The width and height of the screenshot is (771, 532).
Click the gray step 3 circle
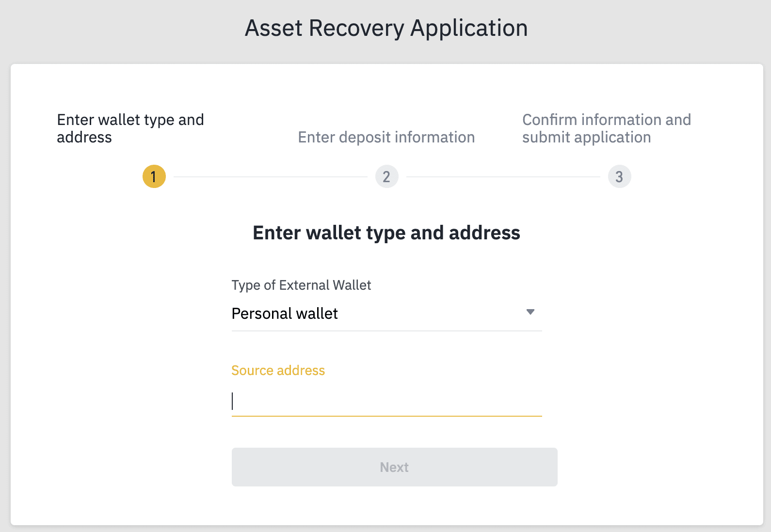click(x=619, y=176)
